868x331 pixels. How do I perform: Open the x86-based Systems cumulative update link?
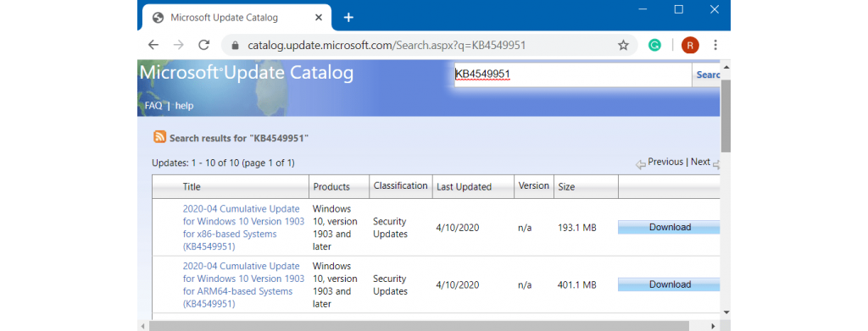pos(243,228)
